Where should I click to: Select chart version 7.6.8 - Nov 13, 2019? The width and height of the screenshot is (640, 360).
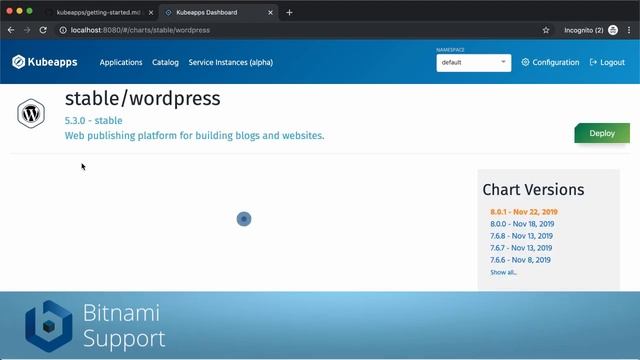click(521, 236)
